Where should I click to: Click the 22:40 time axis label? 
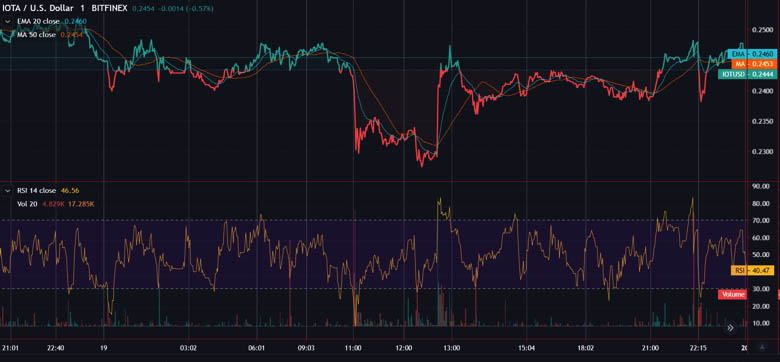57,348
